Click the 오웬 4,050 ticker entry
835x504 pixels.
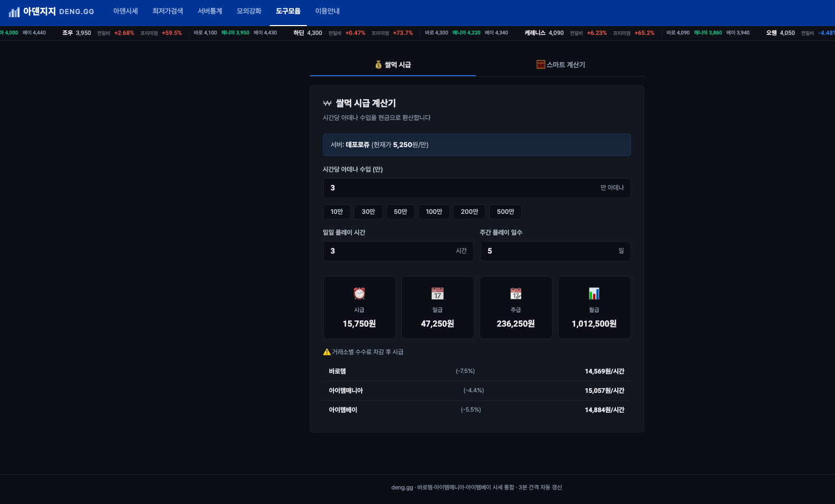[781, 33]
